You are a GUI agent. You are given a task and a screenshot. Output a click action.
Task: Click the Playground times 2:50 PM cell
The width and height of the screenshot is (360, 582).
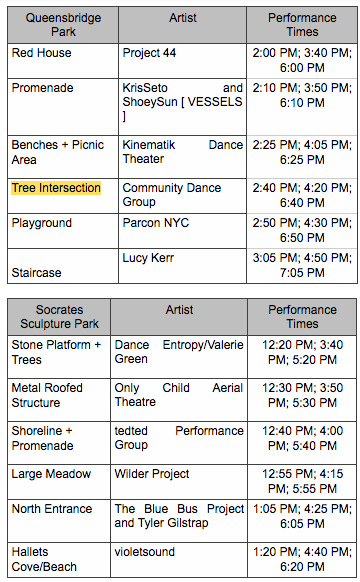[x=302, y=231]
